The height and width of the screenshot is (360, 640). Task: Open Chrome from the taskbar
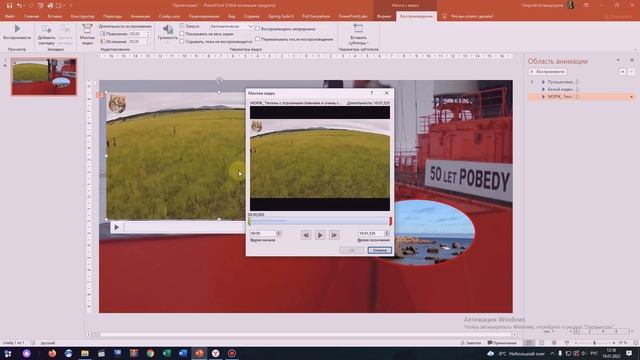click(x=150, y=353)
